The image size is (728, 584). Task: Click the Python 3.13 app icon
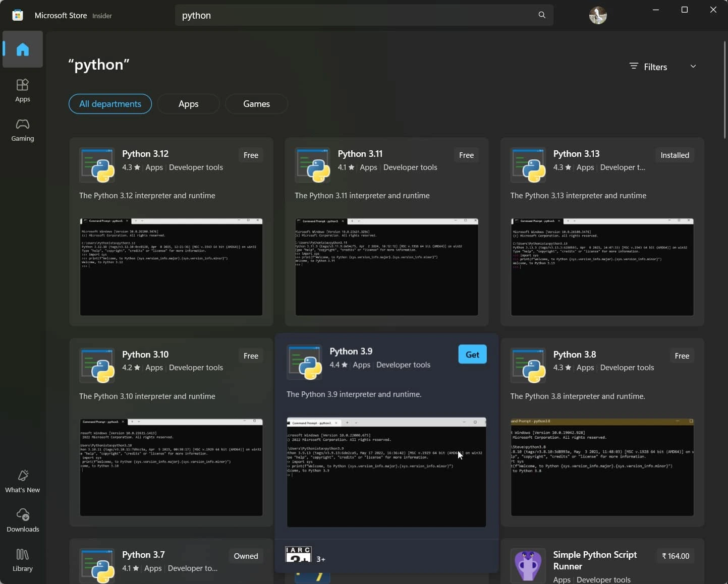point(528,165)
